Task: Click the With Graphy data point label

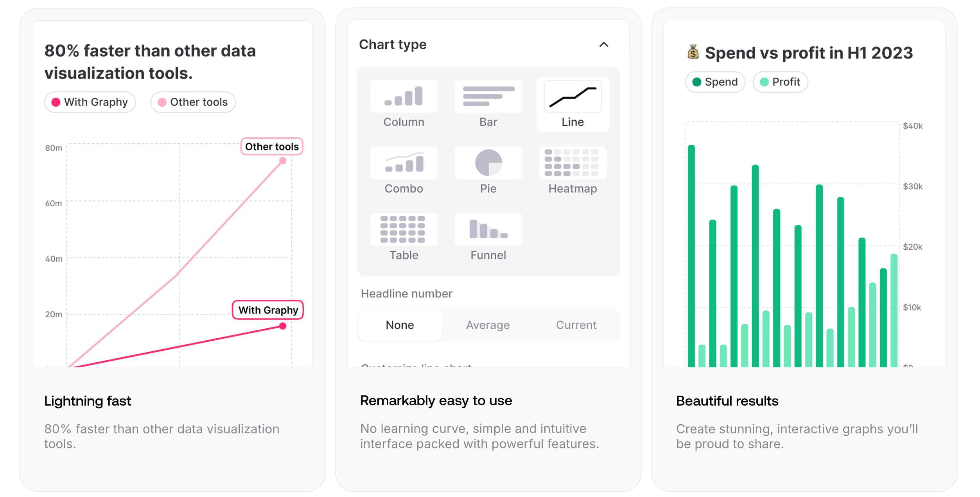Action: [268, 310]
